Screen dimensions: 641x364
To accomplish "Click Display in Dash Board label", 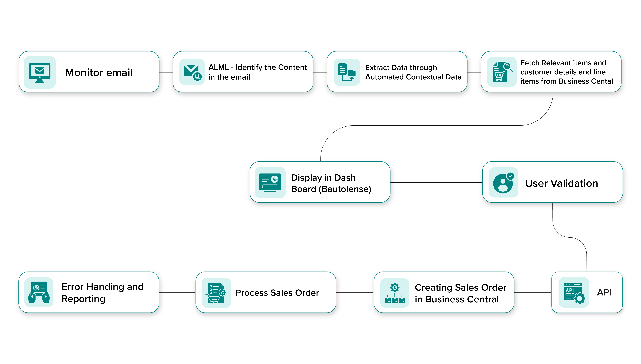I will pyautogui.click(x=331, y=183).
